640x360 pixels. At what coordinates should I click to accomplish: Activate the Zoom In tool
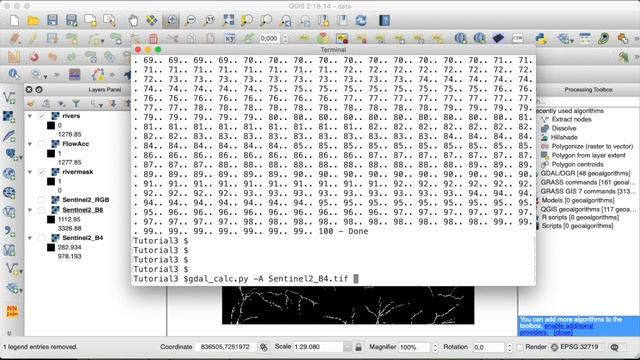[171, 20]
